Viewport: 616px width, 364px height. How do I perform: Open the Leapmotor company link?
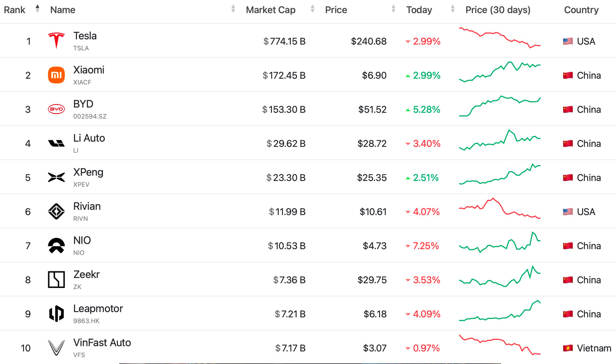(x=98, y=309)
